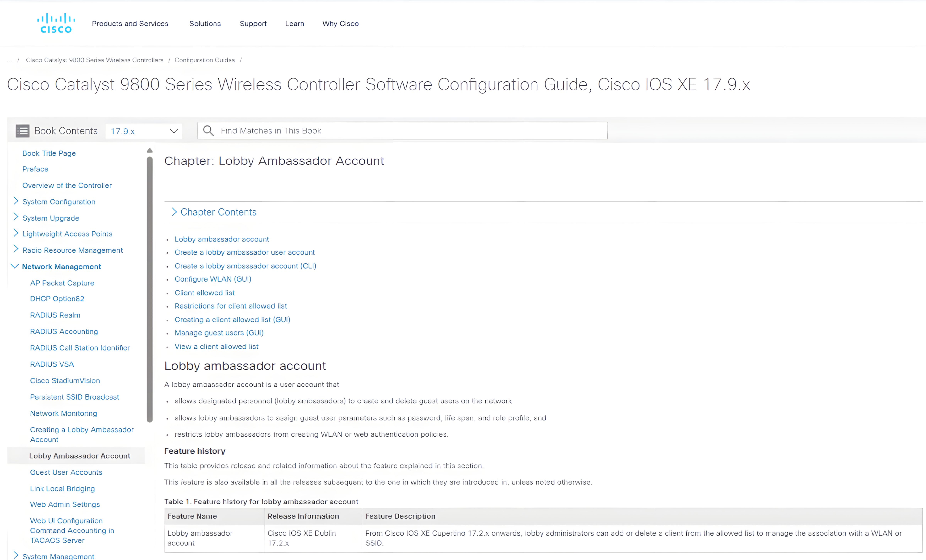Open the Products and Services menu
The image size is (926, 560).
coord(130,24)
